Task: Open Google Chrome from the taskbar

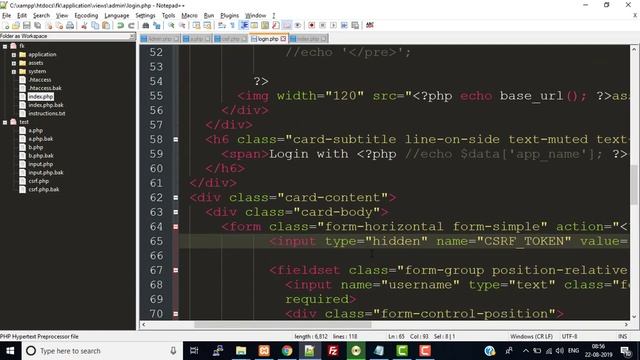Action: click(x=287, y=351)
